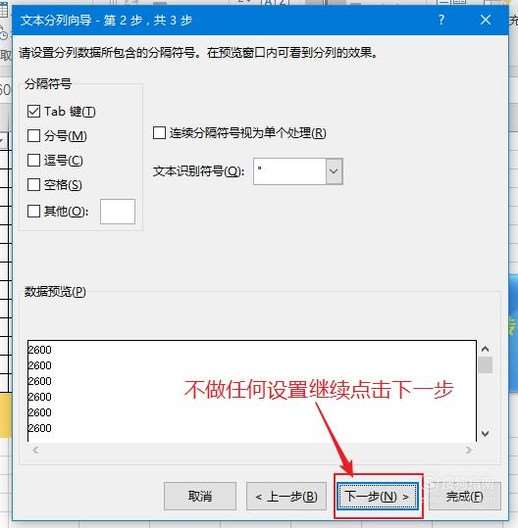518x528 pixels.
Task: Click the 完成(F) finish button
Action: pos(465,496)
